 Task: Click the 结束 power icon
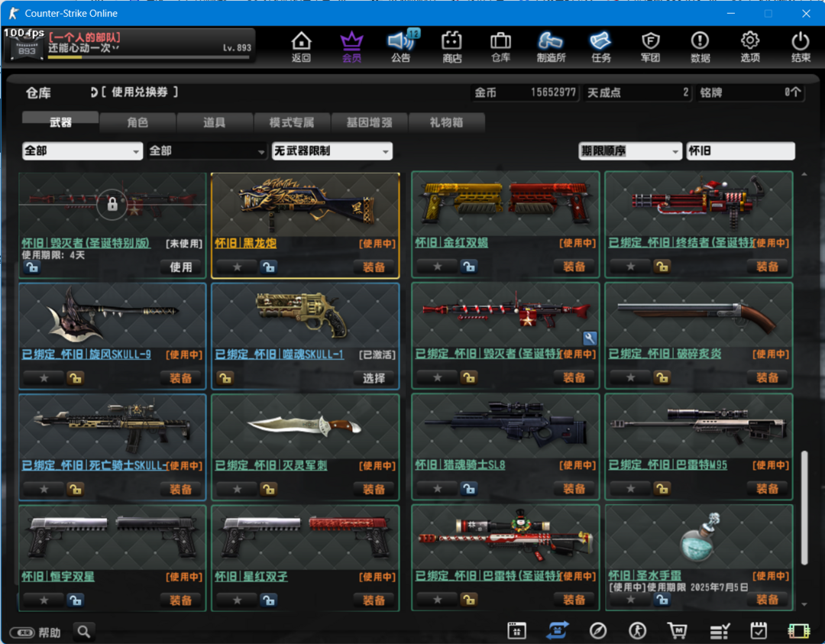coord(801,47)
